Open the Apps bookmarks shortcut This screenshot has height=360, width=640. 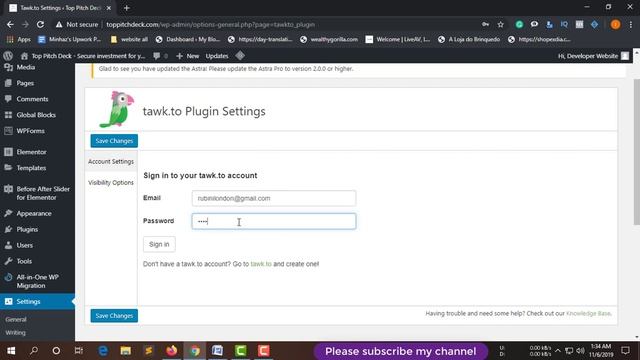tap(19, 40)
